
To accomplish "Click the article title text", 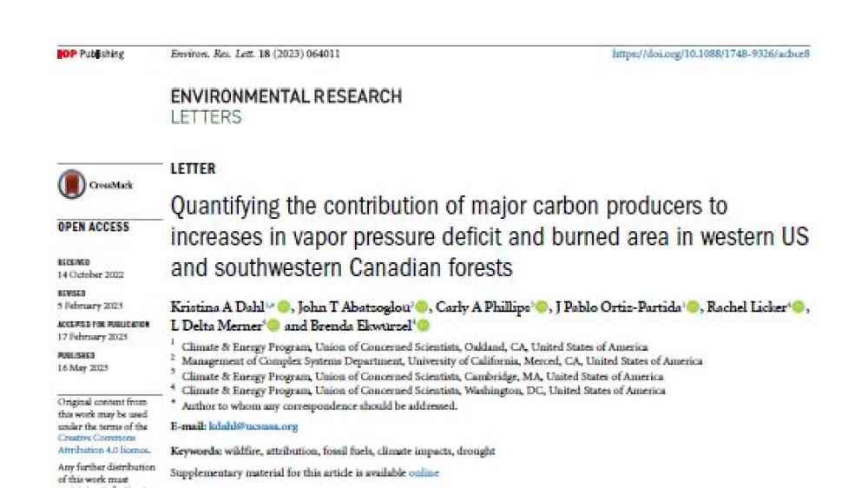I will coord(490,237).
